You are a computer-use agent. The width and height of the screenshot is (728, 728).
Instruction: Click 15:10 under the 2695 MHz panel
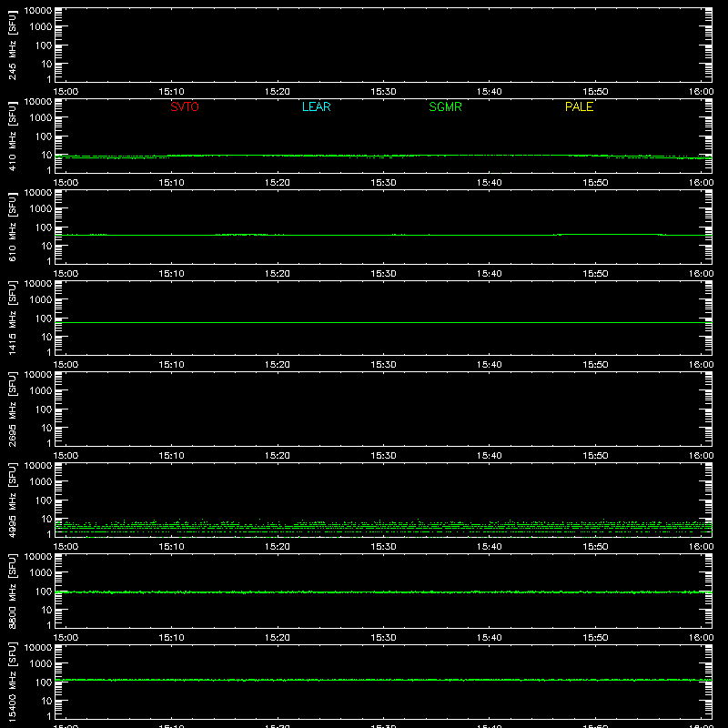click(171, 456)
